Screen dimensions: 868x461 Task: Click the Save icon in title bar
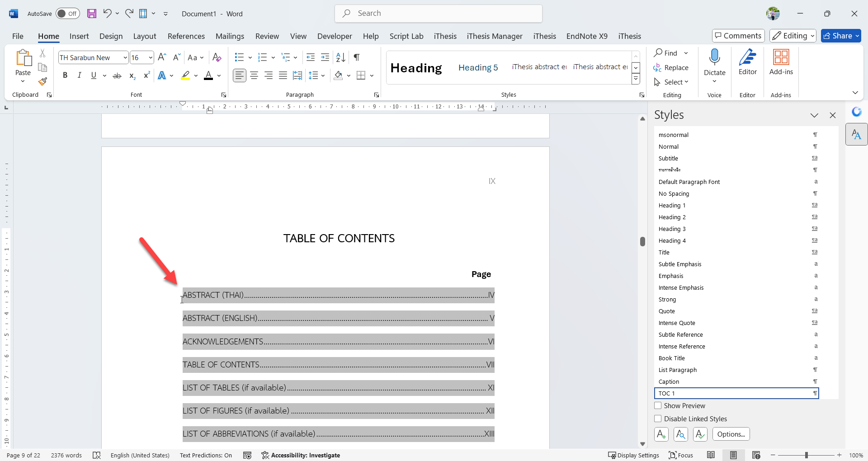92,14
